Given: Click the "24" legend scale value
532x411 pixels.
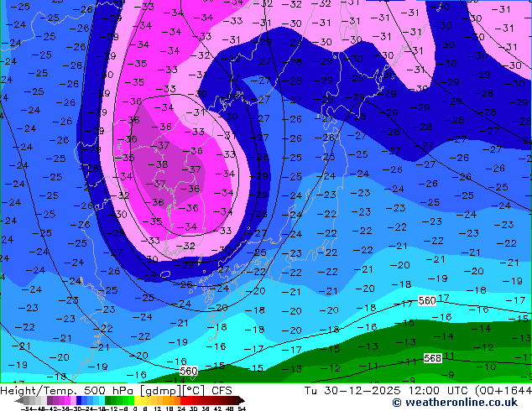Looking at the screenshot, I should coord(181,408).
